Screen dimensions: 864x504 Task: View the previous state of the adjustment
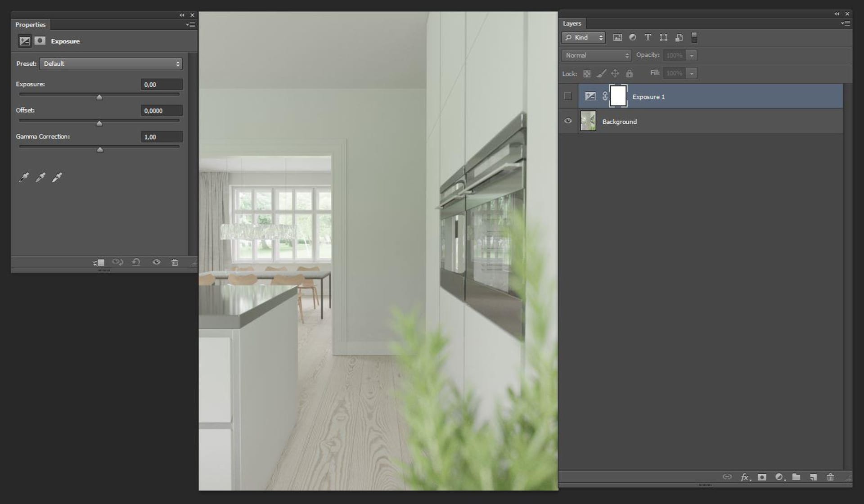(117, 262)
